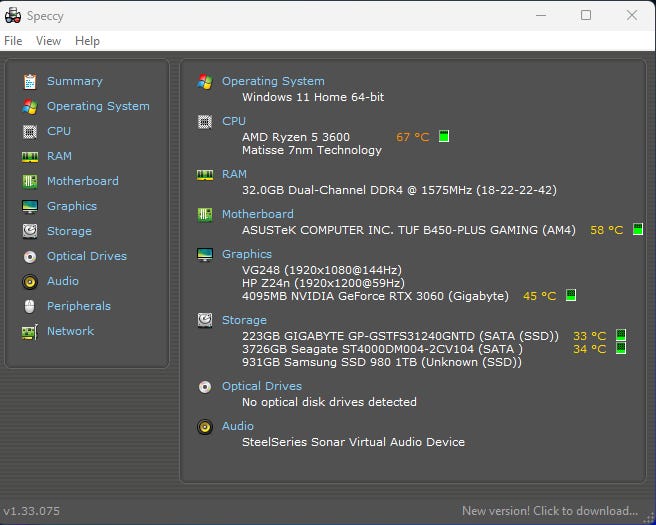Image resolution: width=656 pixels, height=525 pixels.
Task: Click the CPU chip icon in sidebar
Action: click(x=30, y=132)
